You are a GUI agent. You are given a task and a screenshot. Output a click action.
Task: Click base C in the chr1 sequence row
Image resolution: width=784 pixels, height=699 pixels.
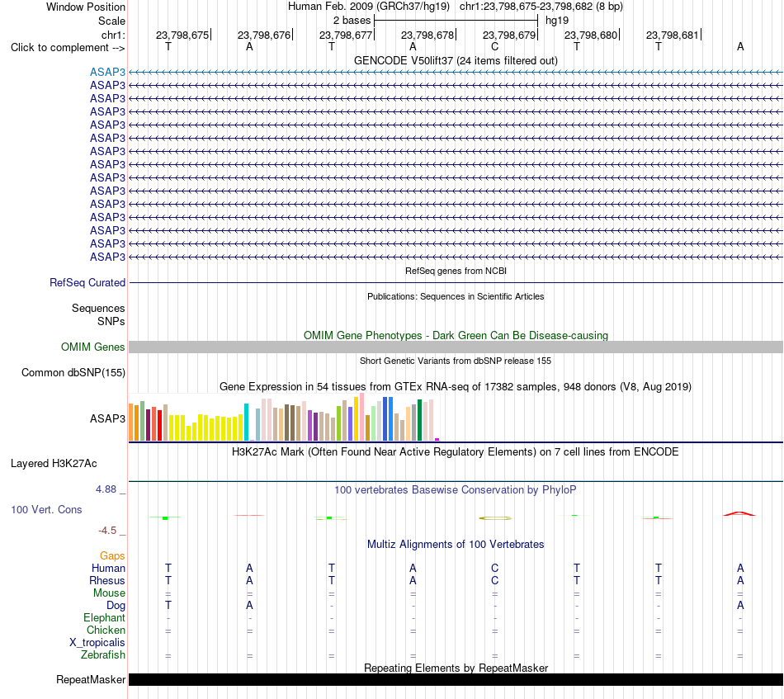(494, 47)
